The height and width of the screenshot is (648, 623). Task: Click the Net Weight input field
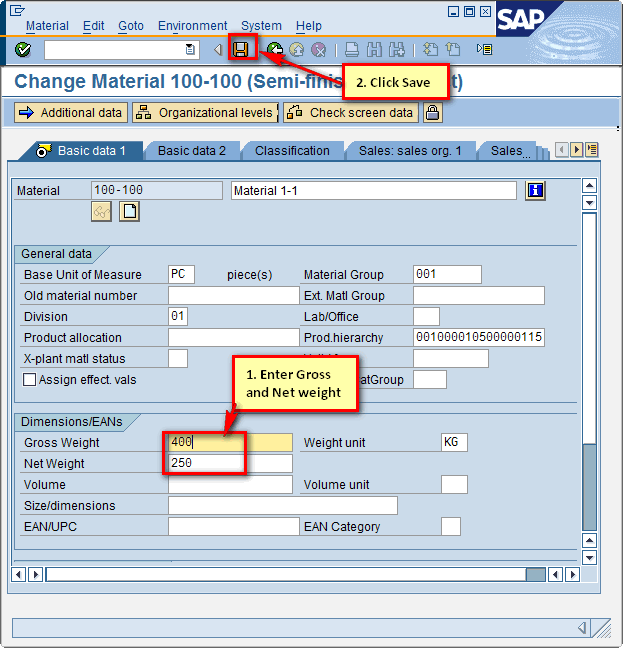click(230, 464)
